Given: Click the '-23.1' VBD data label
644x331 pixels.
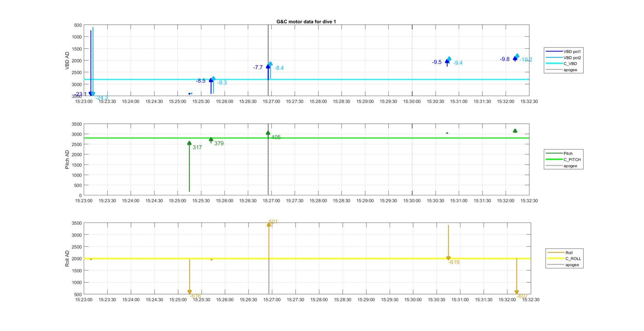Looking at the screenshot, I should pyautogui.click(x=80, y=94).
